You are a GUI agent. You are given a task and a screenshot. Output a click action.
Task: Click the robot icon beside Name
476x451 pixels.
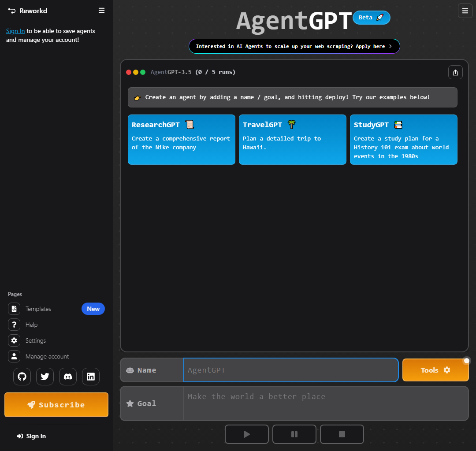(130, 370)
